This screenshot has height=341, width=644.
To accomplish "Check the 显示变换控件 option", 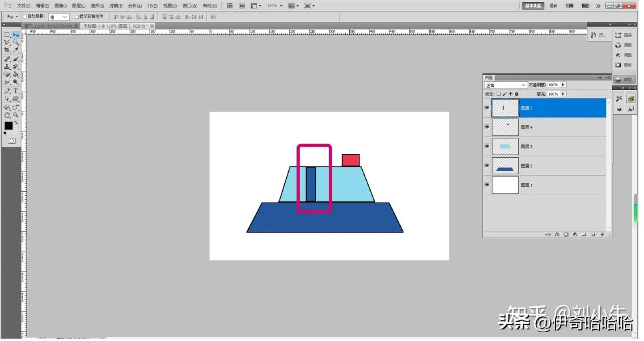I will 76,17.
